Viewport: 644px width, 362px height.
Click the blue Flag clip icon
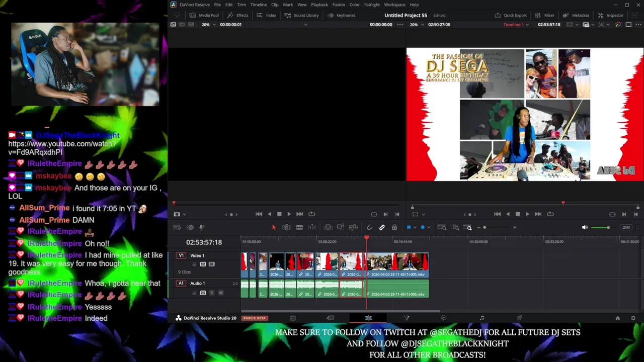[x=409, y=228]
